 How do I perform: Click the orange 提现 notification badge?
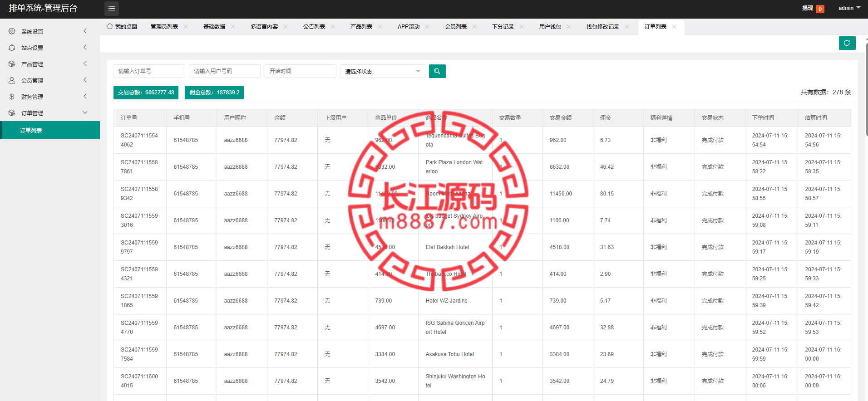pos(820,9)
